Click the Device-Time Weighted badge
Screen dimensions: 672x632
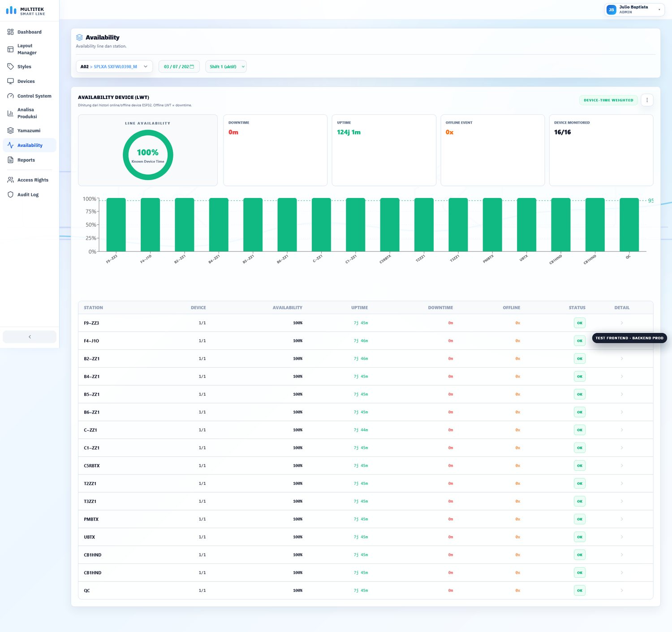pos(608,100)
